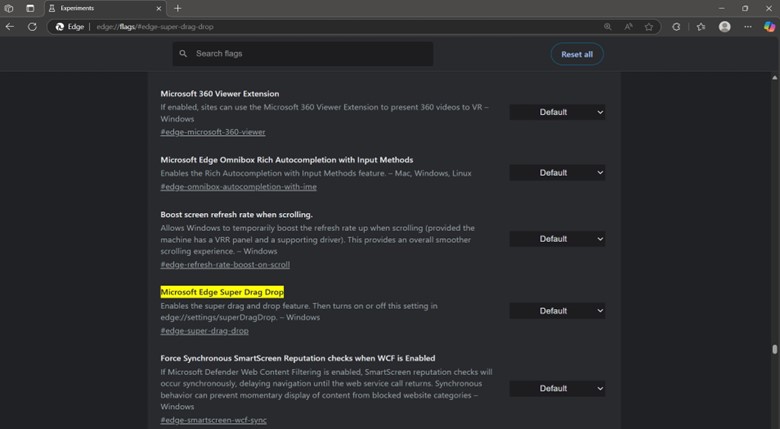This screenshot has width=780, height=429.
Task: Refresh the Experiments page
Action: point(32,27)
